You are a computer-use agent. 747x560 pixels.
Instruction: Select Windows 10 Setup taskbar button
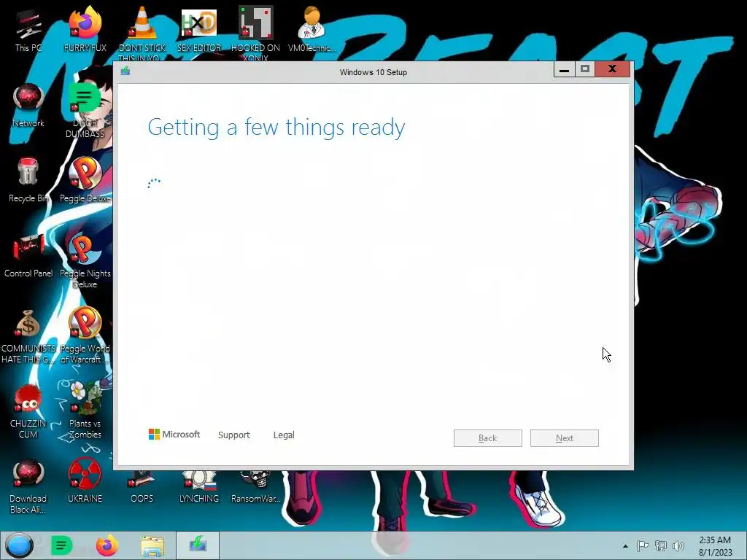(198, 545)
